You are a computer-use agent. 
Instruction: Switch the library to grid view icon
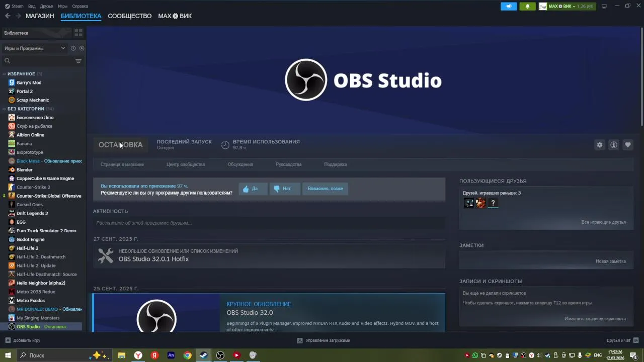78,33
